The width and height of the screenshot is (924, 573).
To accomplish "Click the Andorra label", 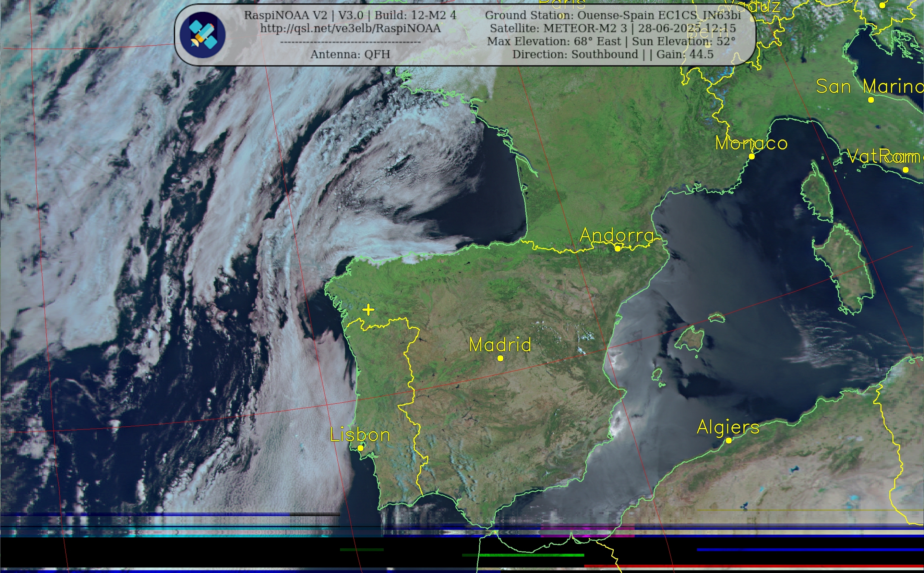I will click(x=617, y=235).
